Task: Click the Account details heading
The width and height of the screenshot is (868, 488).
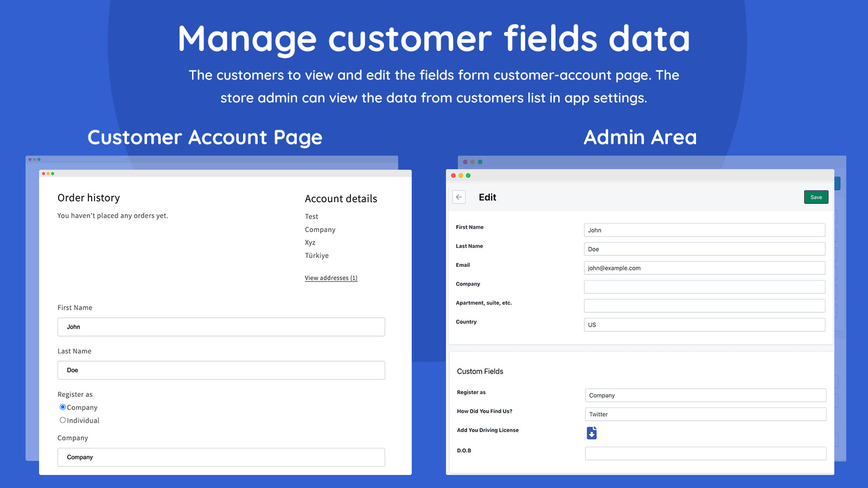Action: click(x=341, y=198)
